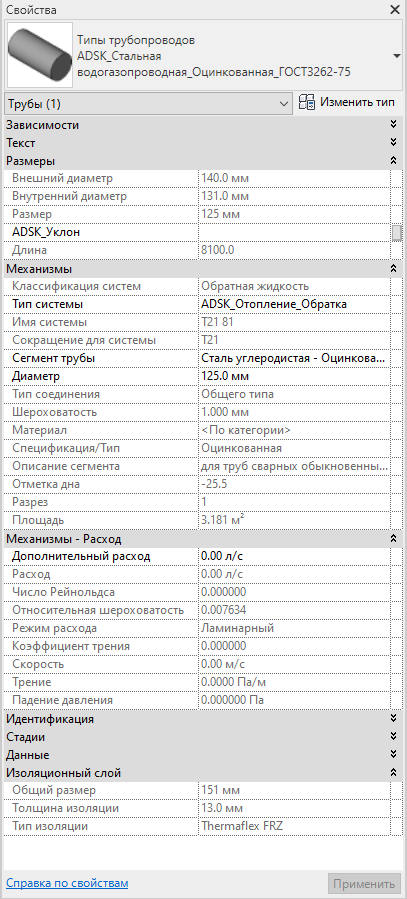The height and width of the screenshot is (899, 407).
Task: Expand the Идентификация section
Action: click(393, 718)
